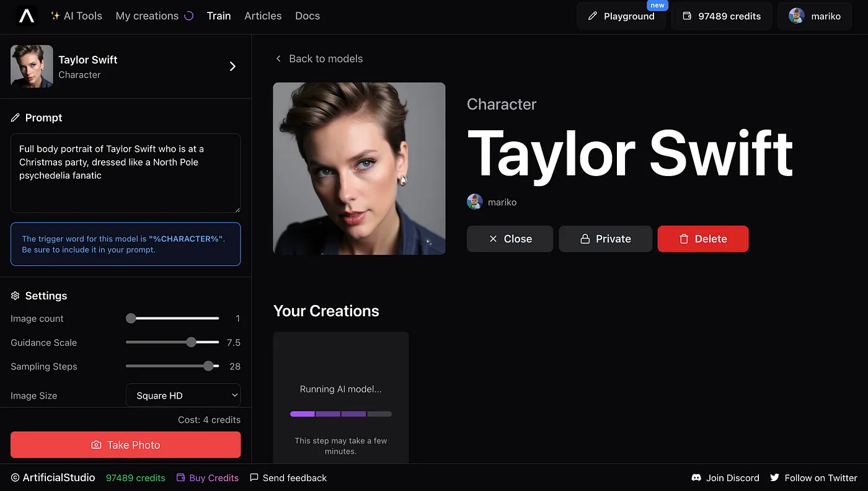Click the lock icon in Private button
This screenshot has height=491, width=868.
click(585, 239)
